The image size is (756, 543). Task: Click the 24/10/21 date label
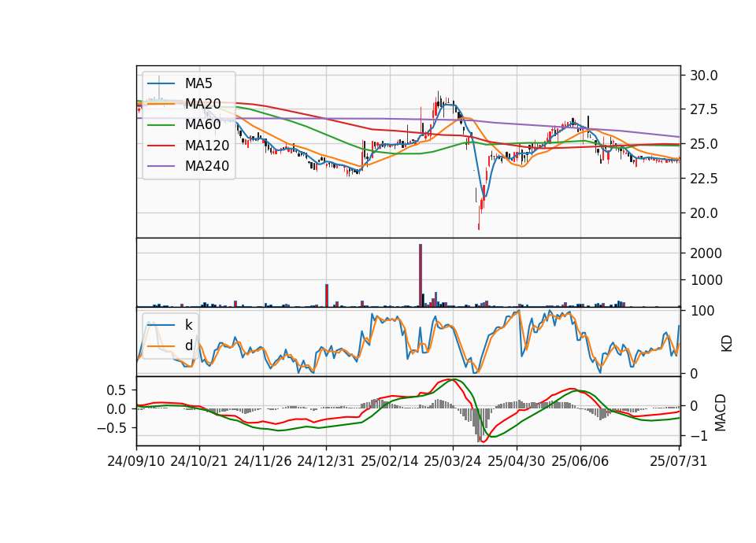199,461
